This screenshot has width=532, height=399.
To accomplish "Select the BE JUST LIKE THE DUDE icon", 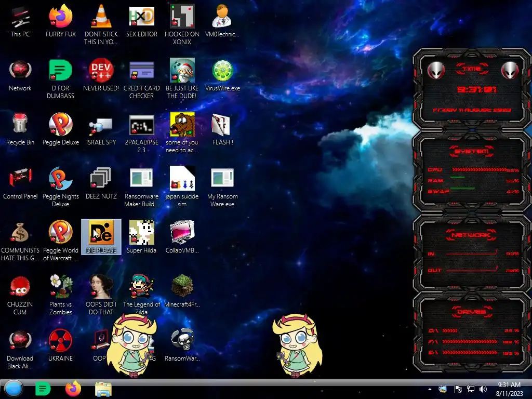I will [x=182, y=70].
